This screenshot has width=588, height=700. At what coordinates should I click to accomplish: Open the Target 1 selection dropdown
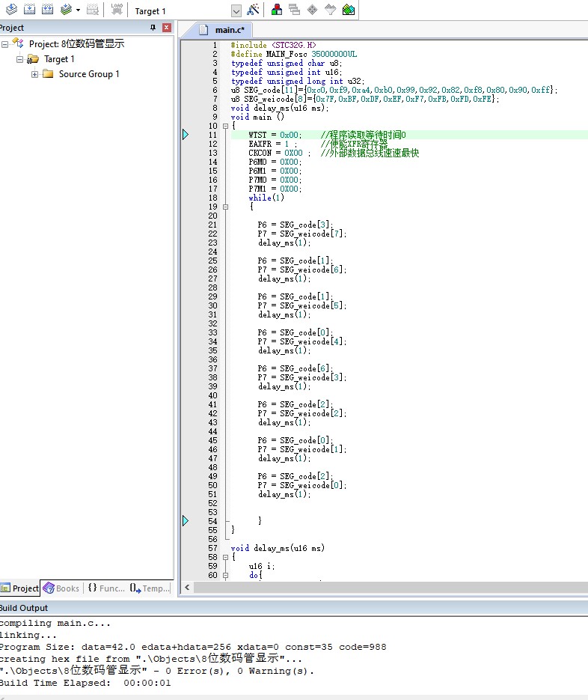[x=236, y=11]
